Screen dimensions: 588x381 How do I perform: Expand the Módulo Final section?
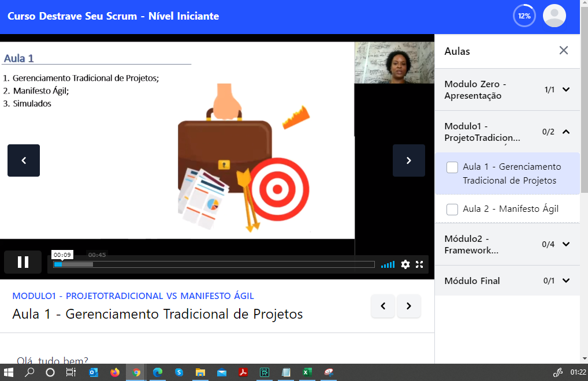pos(566,281)
